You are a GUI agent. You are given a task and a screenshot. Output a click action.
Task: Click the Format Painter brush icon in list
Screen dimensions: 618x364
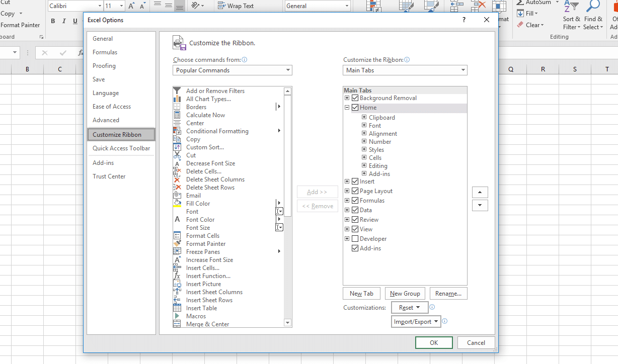[177, 244]
